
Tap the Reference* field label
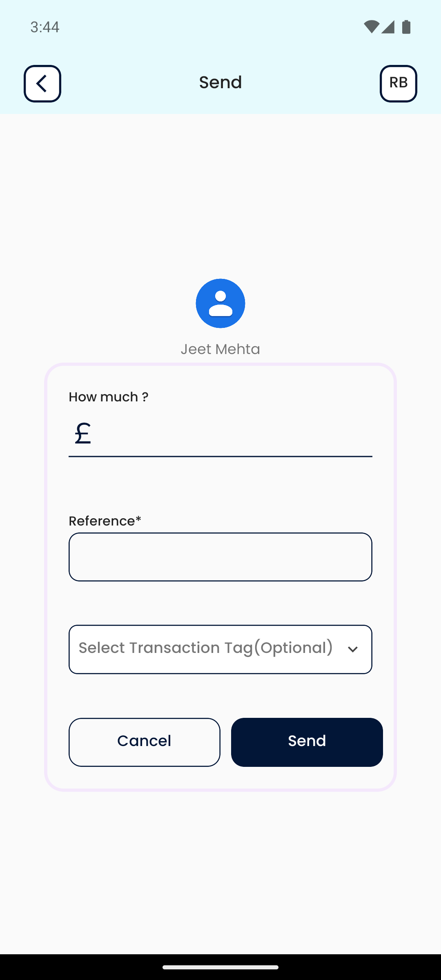(105, 521)
